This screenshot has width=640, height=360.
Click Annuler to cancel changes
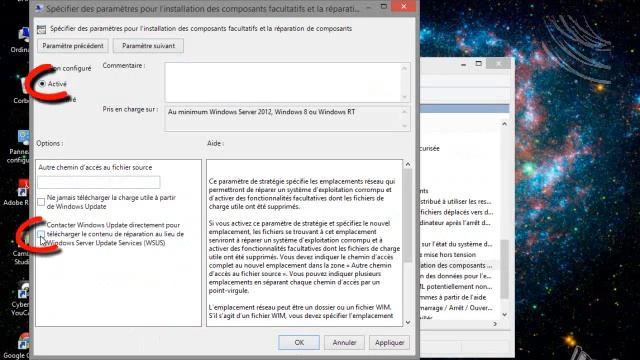[344, 342]
